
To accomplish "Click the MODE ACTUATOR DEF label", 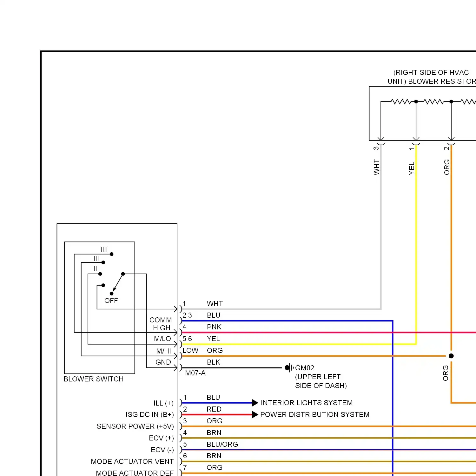I will [x=135, y=473].
